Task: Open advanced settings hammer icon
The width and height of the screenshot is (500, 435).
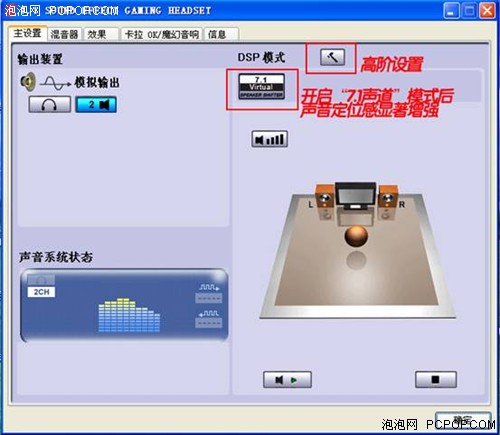Action: 333,57
